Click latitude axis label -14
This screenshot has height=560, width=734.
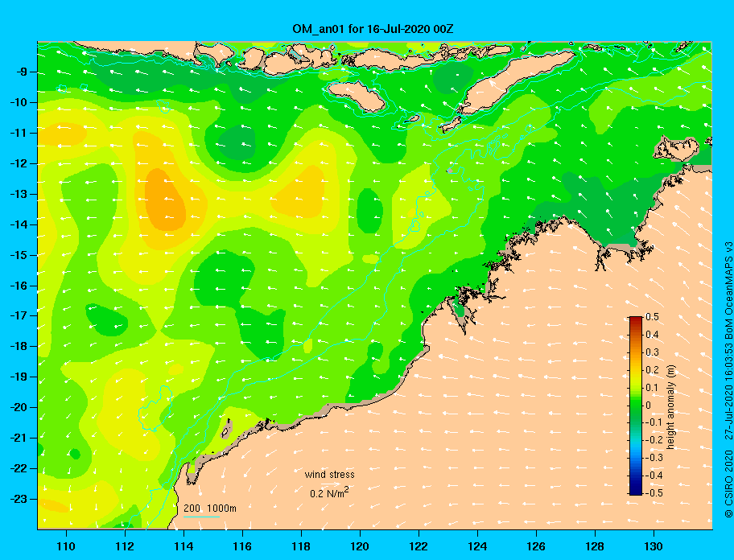(19, 224)
